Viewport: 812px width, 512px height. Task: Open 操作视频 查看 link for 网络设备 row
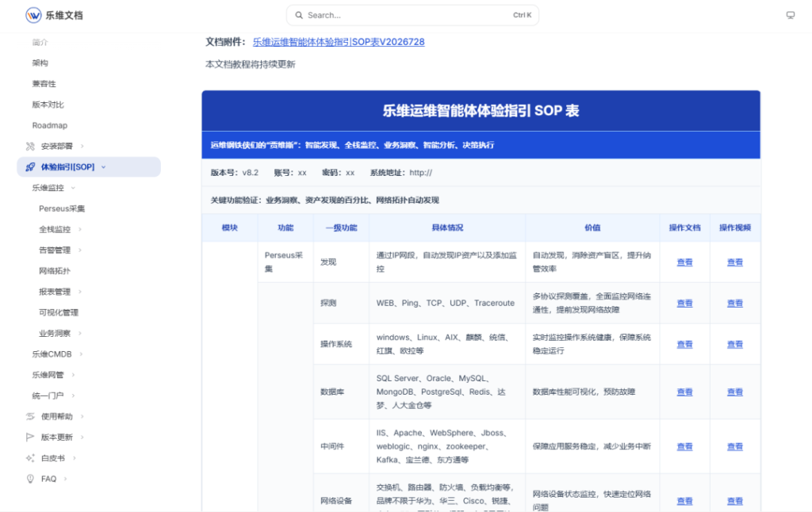735,501
